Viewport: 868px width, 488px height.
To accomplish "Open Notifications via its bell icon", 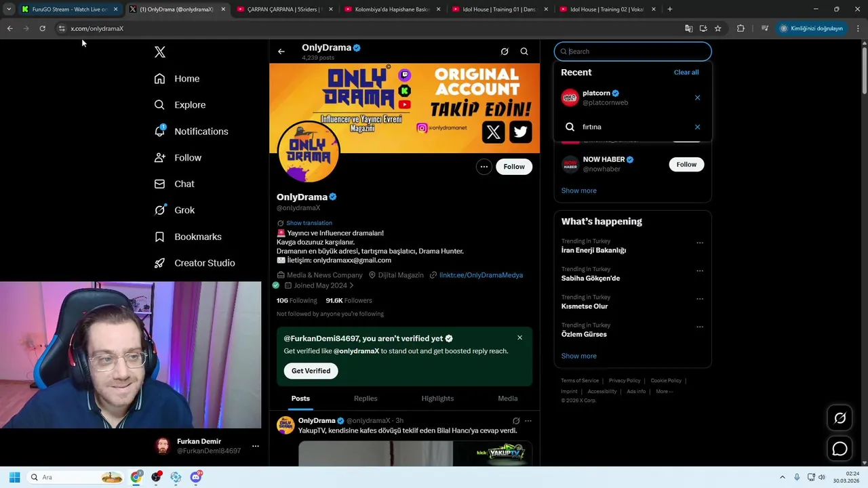I will pyautogui.click(x=159, y=131).
